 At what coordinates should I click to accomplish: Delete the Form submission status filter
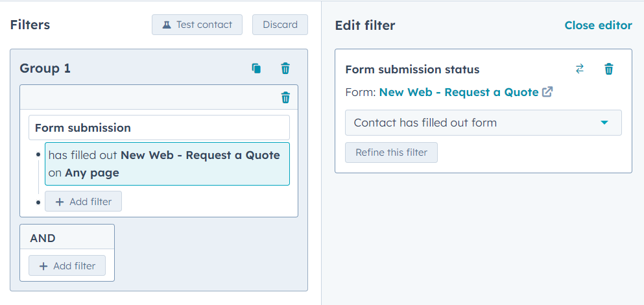pos(609,69)
